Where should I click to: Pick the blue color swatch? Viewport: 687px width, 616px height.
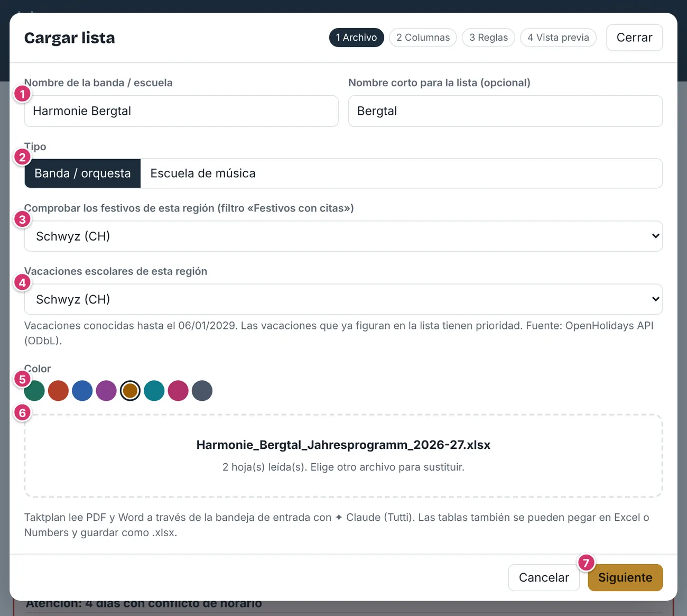pyautogui.click(x=82, y=391)
